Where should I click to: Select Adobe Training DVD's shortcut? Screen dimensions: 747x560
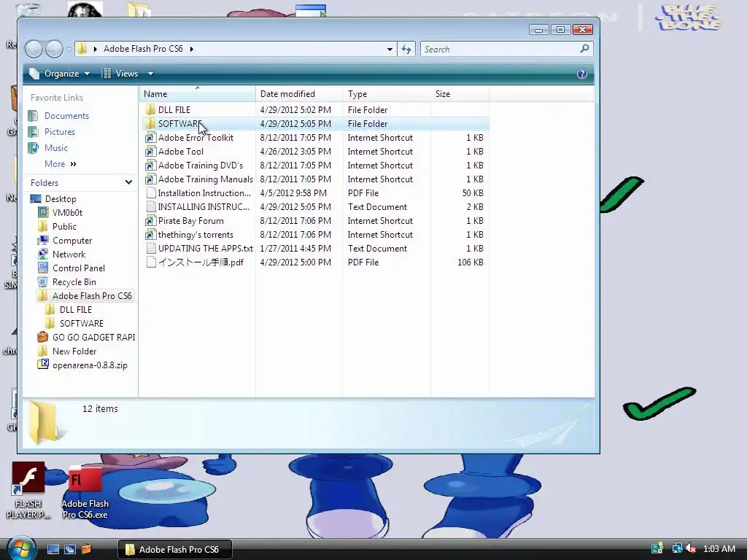coord(200,166)
